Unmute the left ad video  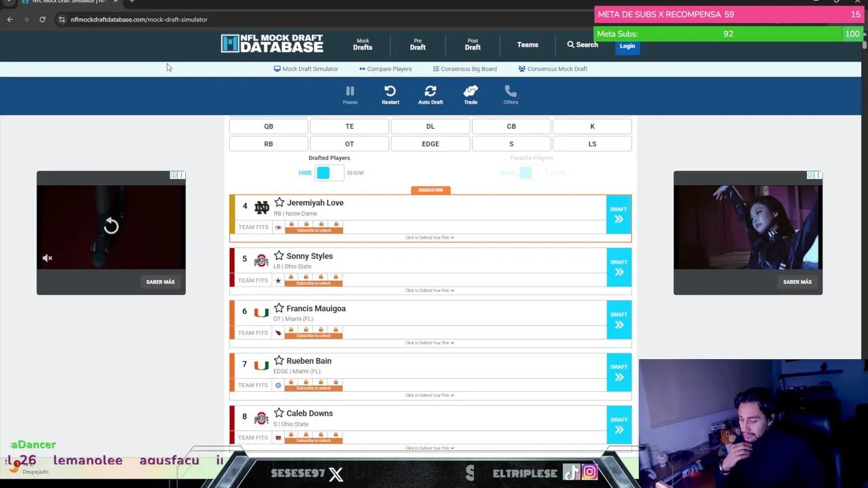coord(47,258)
